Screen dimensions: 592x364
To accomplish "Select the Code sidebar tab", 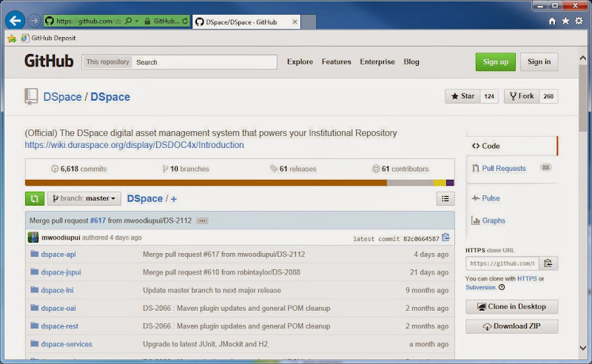I will click(x=511, y=146).
